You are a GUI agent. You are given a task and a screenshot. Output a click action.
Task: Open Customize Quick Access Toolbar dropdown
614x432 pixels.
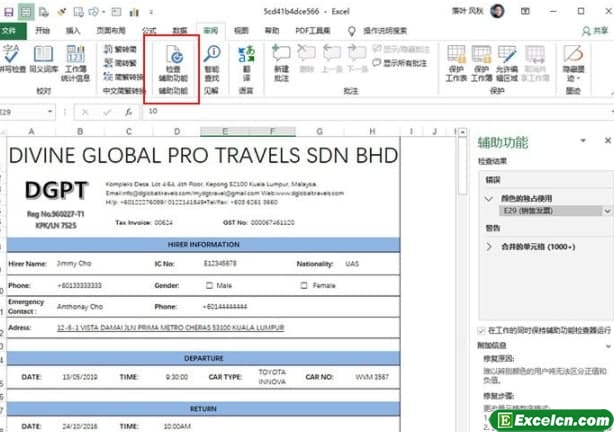(151, 12)
